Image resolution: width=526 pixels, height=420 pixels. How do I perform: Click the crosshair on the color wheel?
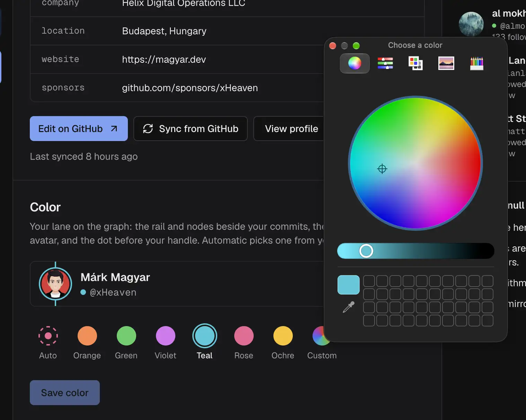[382, 169]
